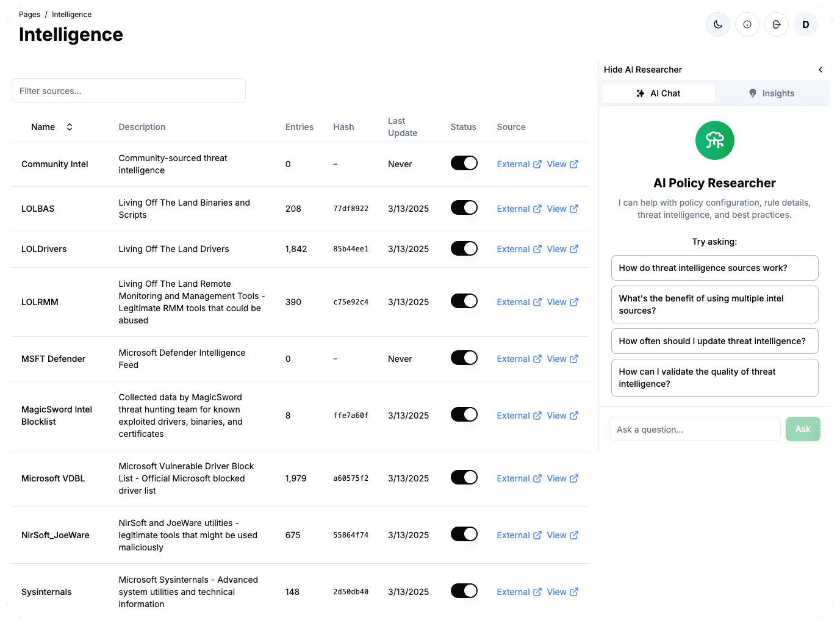Click LOLRMM hash c75e92c4
Image resolution: width=840 pixels, height=623 pixels.
[351, 302]
